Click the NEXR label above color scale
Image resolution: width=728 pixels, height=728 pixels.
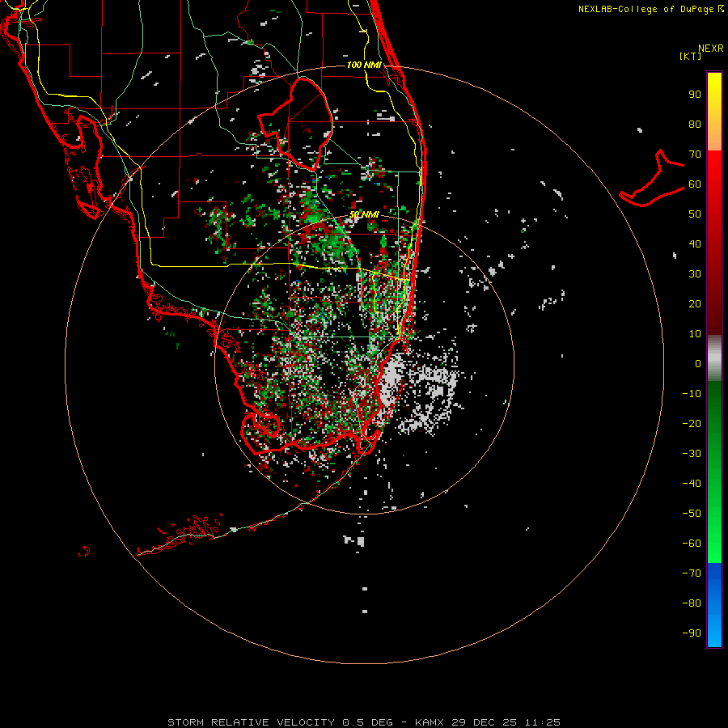(711, 49)
